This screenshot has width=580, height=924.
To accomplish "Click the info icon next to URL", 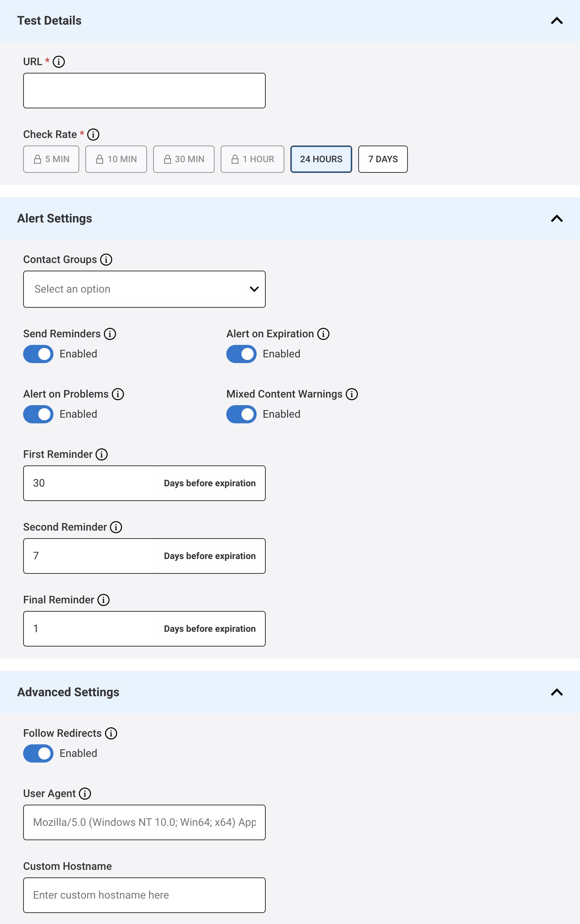I will pyautogui.click(x=58, y=61).
